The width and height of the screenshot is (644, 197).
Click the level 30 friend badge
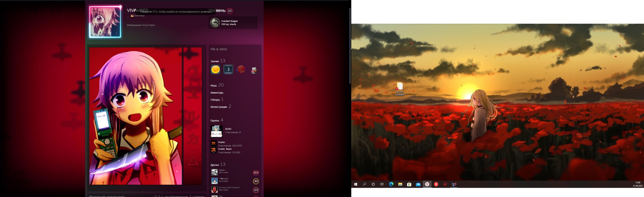[256, 181]
